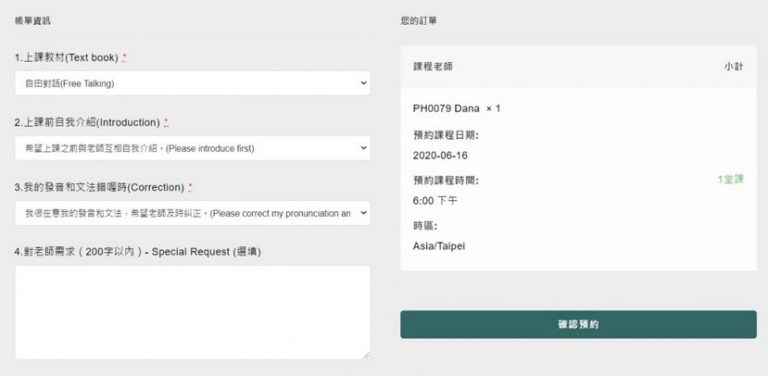Click the green 1堂課 subtotal text

click(731, 180)
